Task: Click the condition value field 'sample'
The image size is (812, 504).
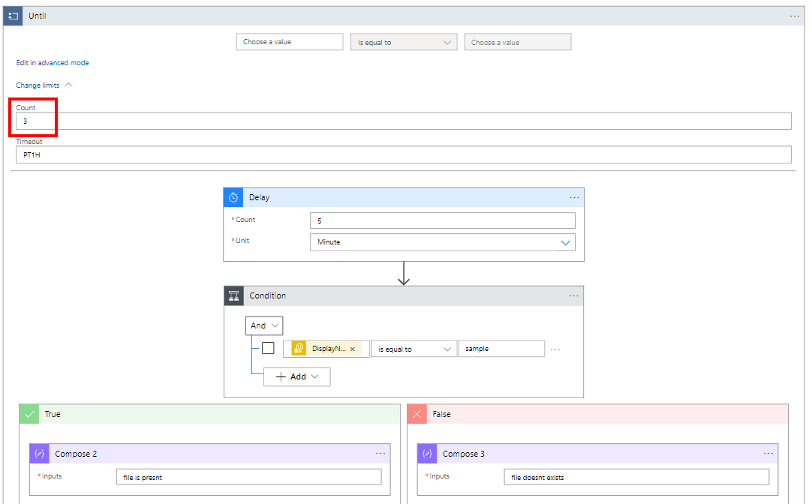Action: pyautogui.click(x=501, y=349)
